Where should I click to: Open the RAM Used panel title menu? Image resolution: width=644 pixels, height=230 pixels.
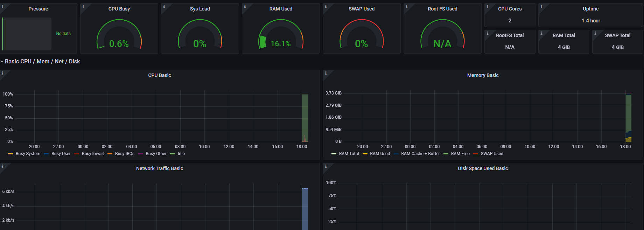pyautogui.click(x=281, y=9)
